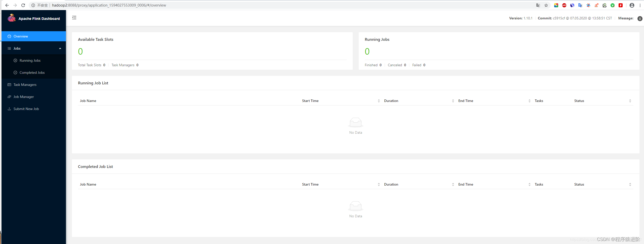Click the red Flash extension icon
Screen dimensions: 644x244
point(621,5)
